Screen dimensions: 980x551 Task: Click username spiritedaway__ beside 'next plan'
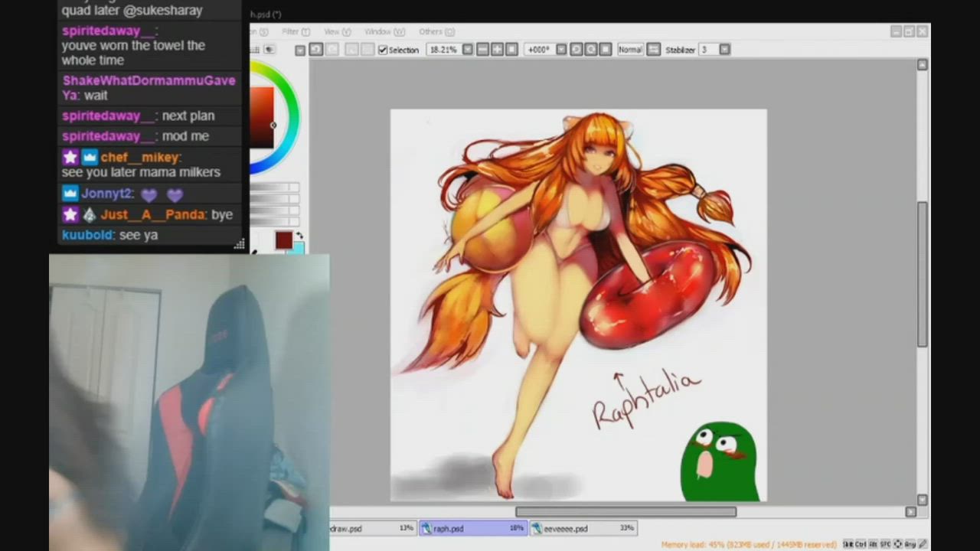110,116
